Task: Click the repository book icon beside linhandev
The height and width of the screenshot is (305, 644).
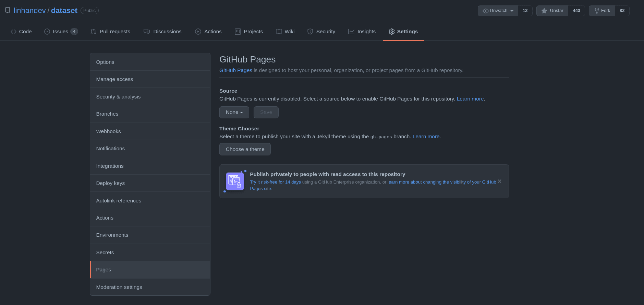Action: click(x=8, y=10)
